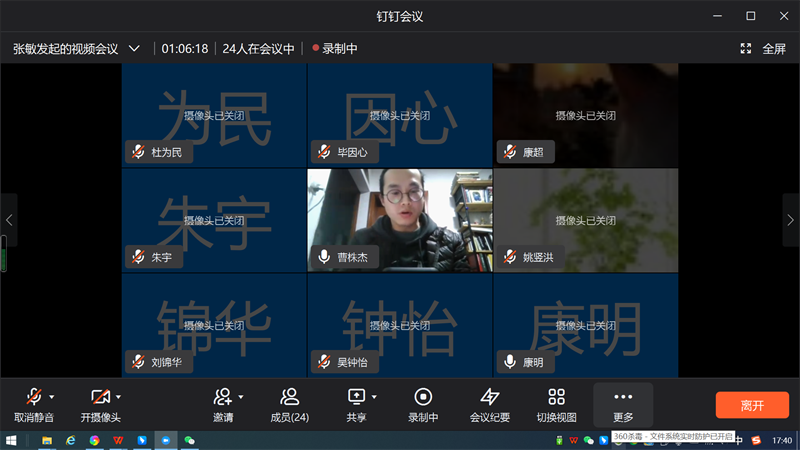Click 曹株杰's active mic icon
800x450 pixels.
pos(324,257)
